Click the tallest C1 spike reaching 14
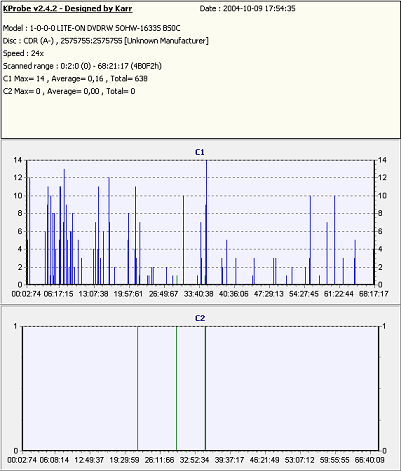Screen dimensions: 401x471 pos(207,222)
